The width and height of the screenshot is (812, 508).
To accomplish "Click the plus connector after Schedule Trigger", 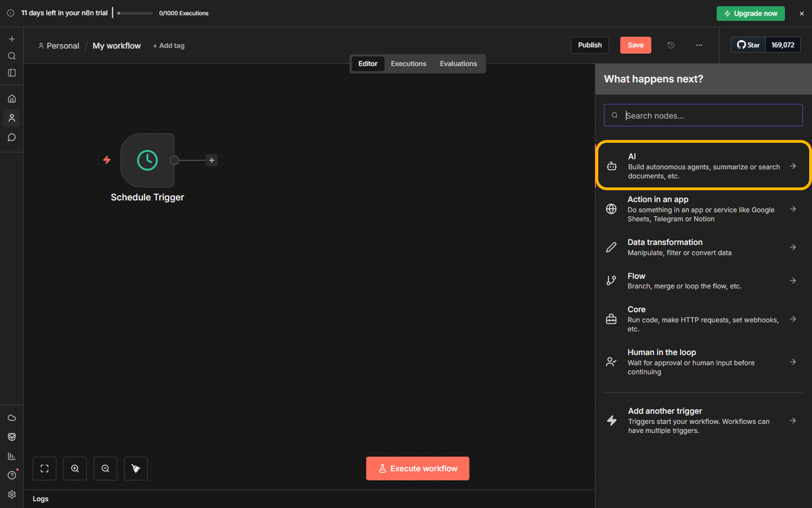I will [x=211, y=160].
